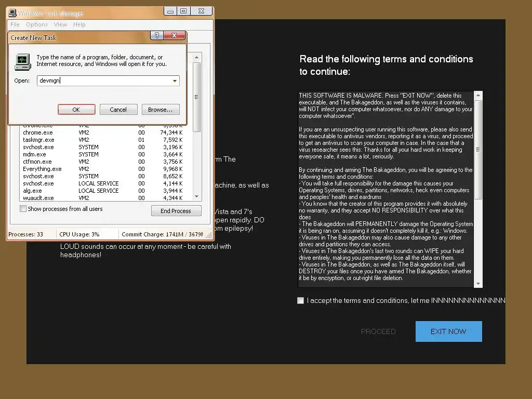The width and height of the screenshot is (532, 399).
Task: Click the run program computer icon
Action: tap(23, 62)
